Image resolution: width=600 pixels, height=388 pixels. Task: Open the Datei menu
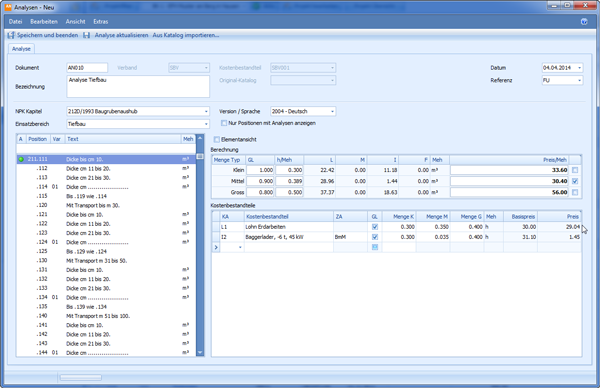tap(15, 22)
